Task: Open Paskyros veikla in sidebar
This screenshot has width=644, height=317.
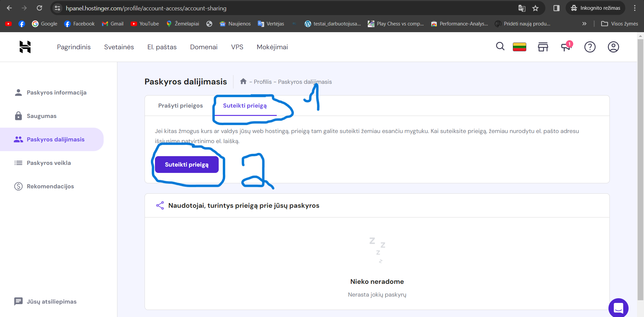Action: coord(49,163)
